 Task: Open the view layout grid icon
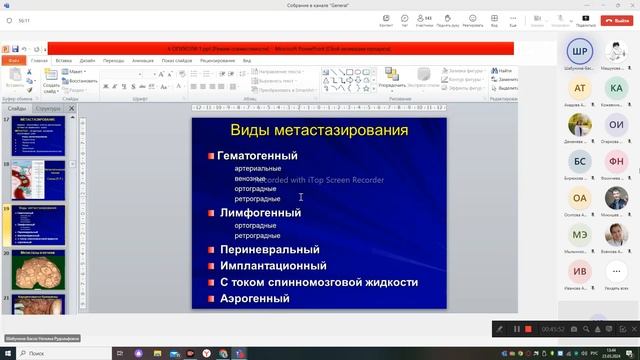[494, 19]
